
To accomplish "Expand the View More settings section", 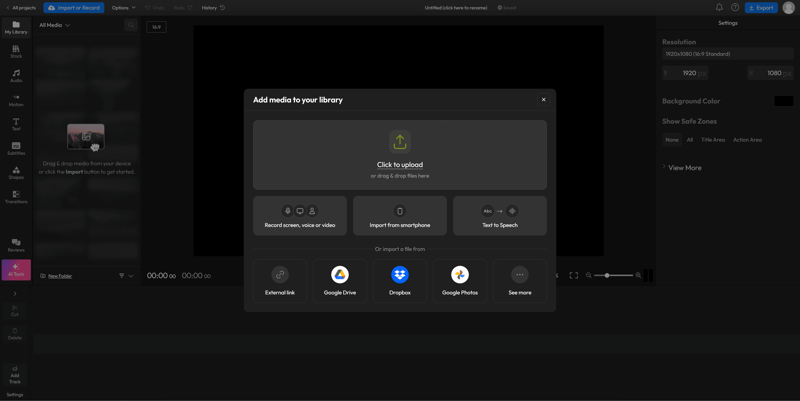I will (684, 168).
